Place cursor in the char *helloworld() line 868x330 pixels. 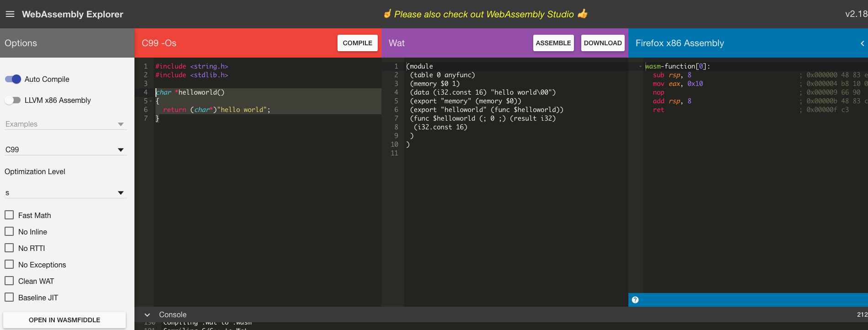190,92
